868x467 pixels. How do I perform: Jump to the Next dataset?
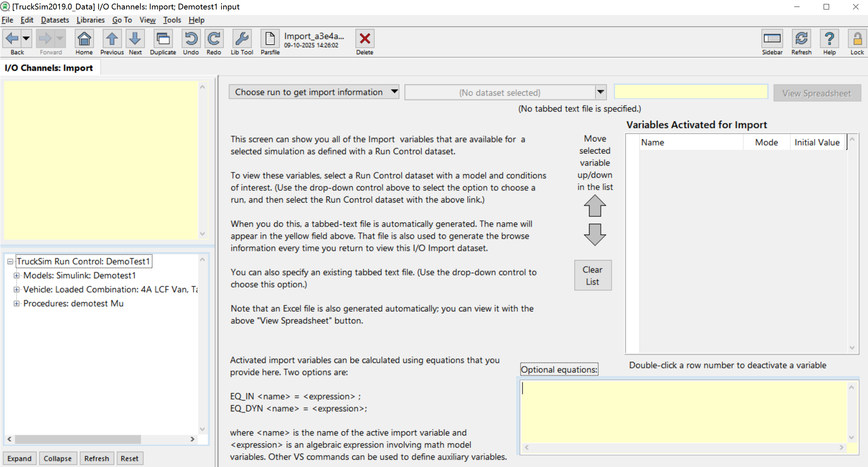pos(135,39)
